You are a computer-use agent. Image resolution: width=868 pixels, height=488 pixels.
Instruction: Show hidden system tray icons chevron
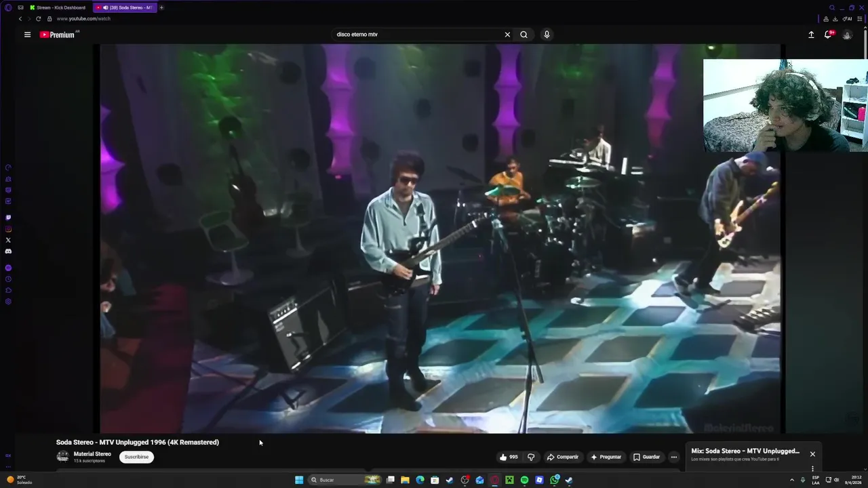(x=792, y=480)
